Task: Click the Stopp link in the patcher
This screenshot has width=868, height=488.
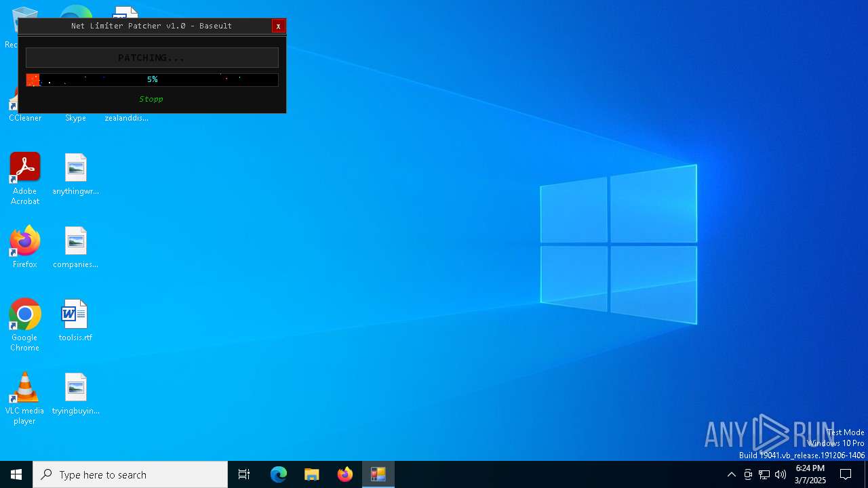Action: click(151, 99)
